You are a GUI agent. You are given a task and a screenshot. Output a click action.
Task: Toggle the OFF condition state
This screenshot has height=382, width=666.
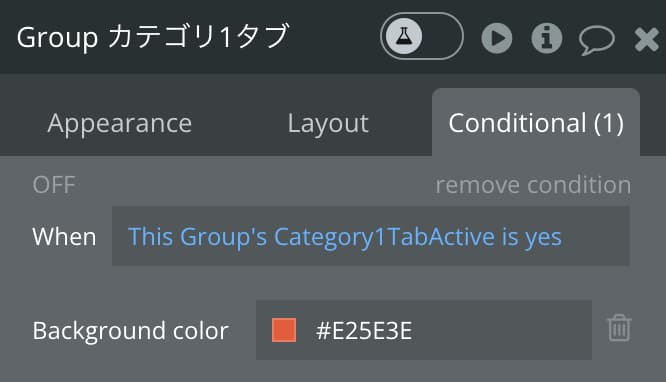click(54, 185)
